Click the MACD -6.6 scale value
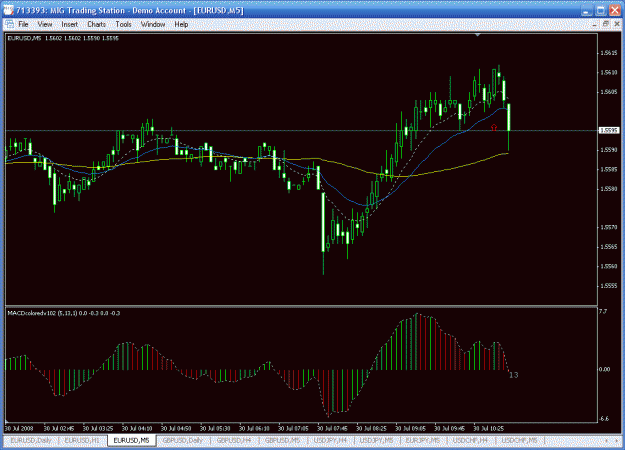Viewport: 625px width, 450px height. pos(604,419)
